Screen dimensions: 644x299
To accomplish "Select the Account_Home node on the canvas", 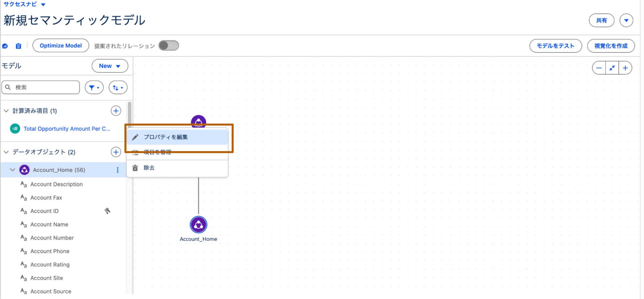I will point(198,224).
